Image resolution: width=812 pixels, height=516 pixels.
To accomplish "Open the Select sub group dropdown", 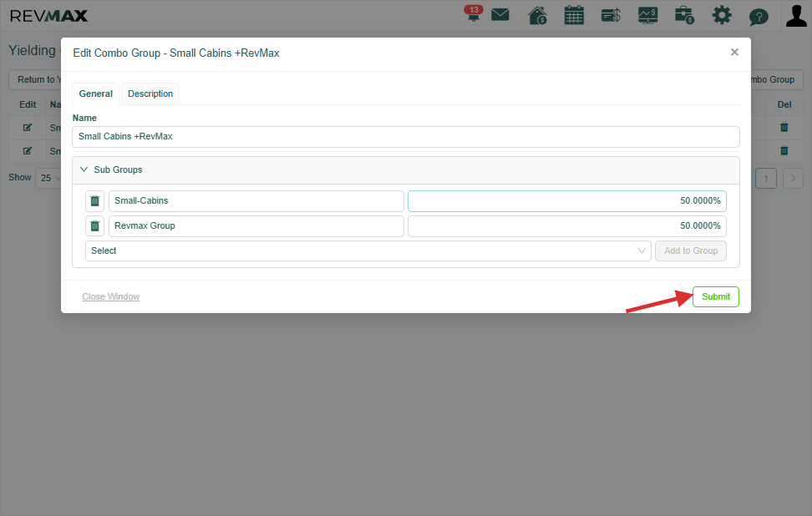I will click(368, 251).
